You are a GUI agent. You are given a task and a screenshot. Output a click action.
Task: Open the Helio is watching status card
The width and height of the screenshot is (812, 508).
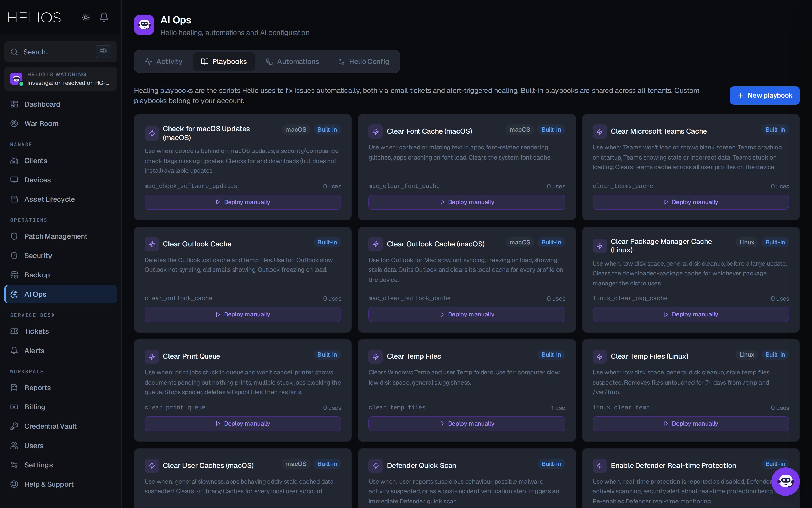(61, 79)
